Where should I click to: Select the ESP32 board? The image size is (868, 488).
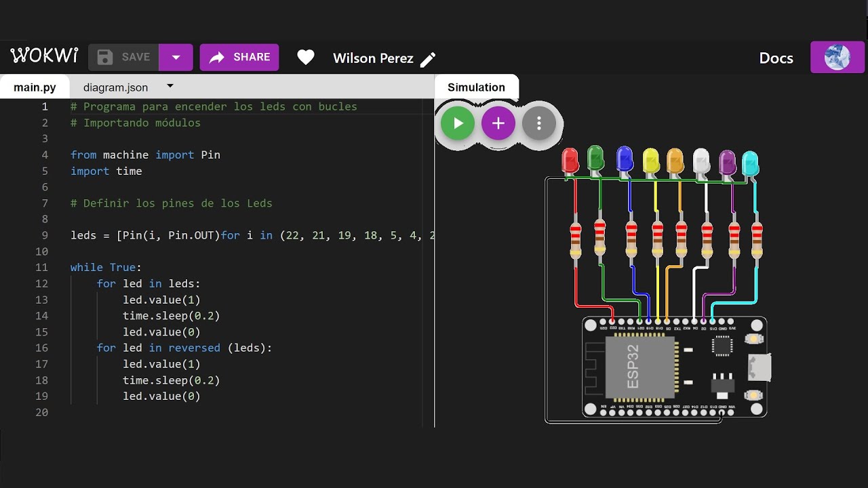(675, 367)
